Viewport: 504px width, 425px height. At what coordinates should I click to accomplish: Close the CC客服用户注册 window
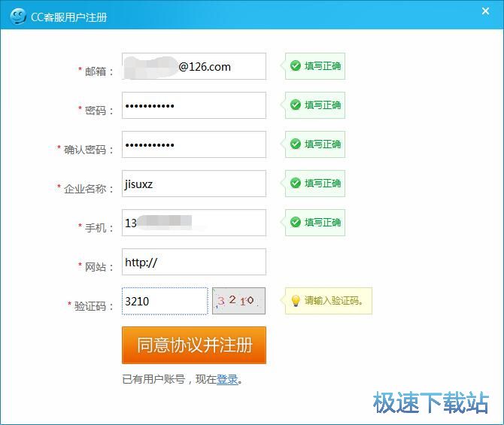point(485,11)
